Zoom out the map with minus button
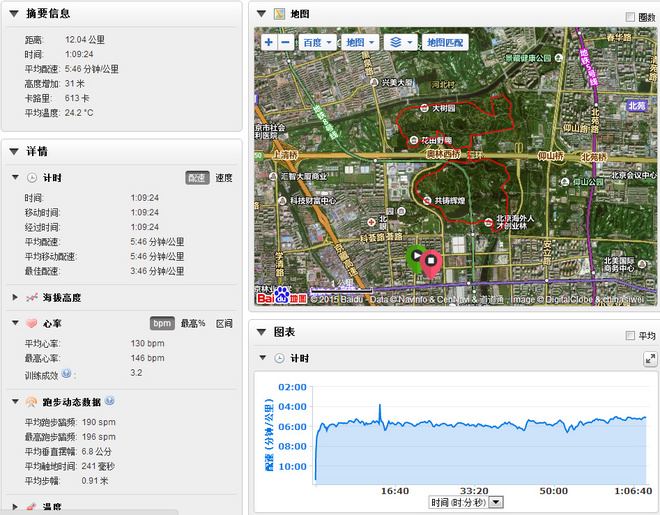660x515 pixels. coord(286,43)
